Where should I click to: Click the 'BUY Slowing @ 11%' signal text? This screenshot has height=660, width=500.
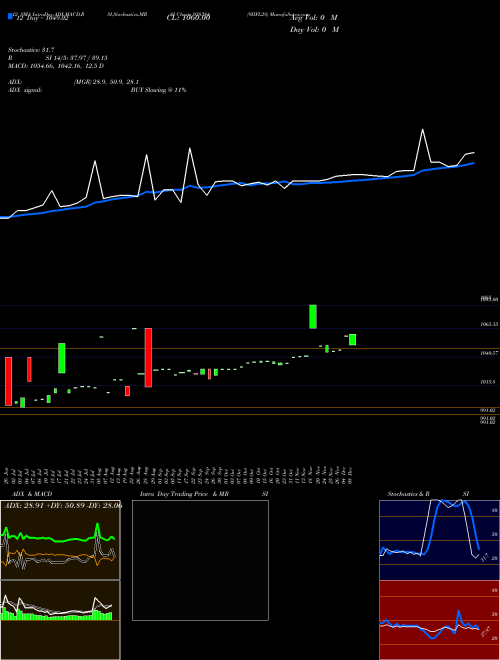coord(158,90)
